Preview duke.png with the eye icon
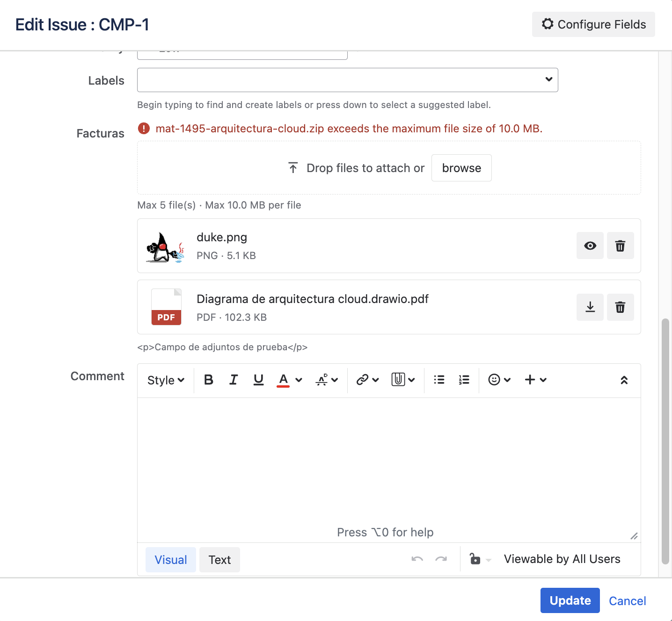The image size is (672, 621). [590, 246]
